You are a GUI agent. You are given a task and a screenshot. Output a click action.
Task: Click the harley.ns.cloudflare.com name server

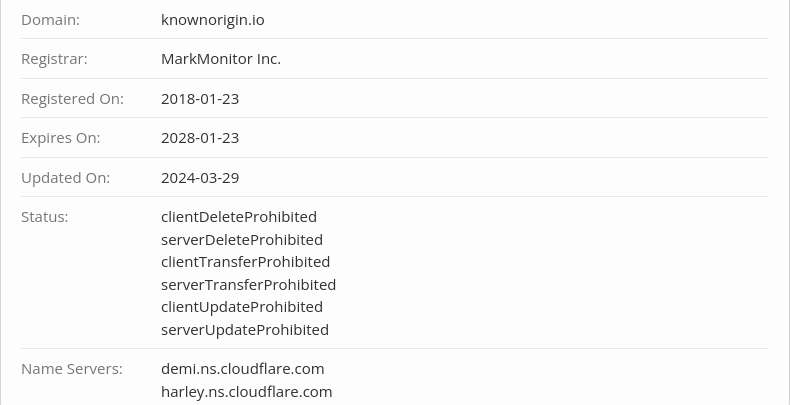pyautogui.click(x=246, y=391)
